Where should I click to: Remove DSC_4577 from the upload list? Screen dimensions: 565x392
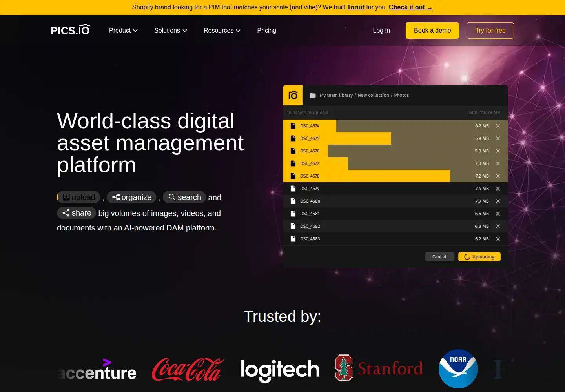pyautogui.click(x=498, y=163)
